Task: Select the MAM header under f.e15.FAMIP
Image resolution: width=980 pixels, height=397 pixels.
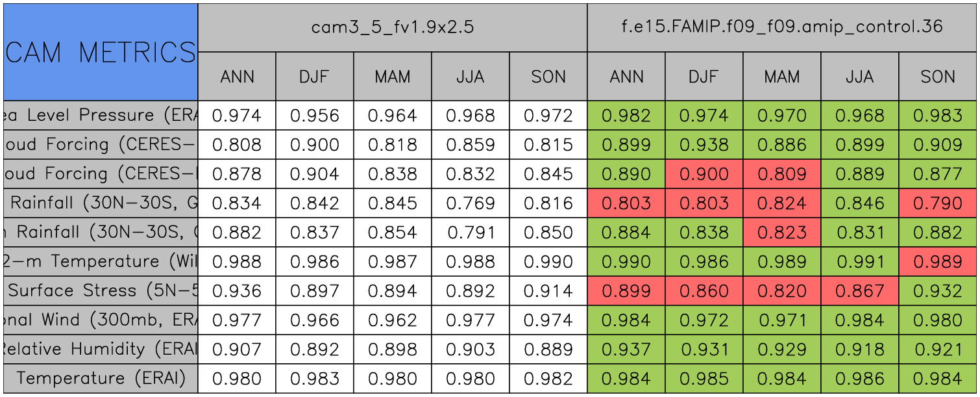Action: coord(781,77)
